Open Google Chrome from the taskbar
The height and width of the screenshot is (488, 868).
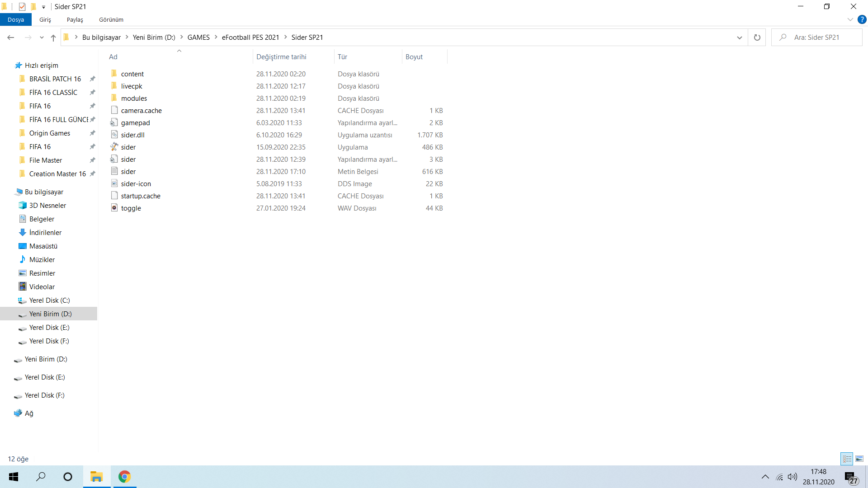click(x=124, y=477)
